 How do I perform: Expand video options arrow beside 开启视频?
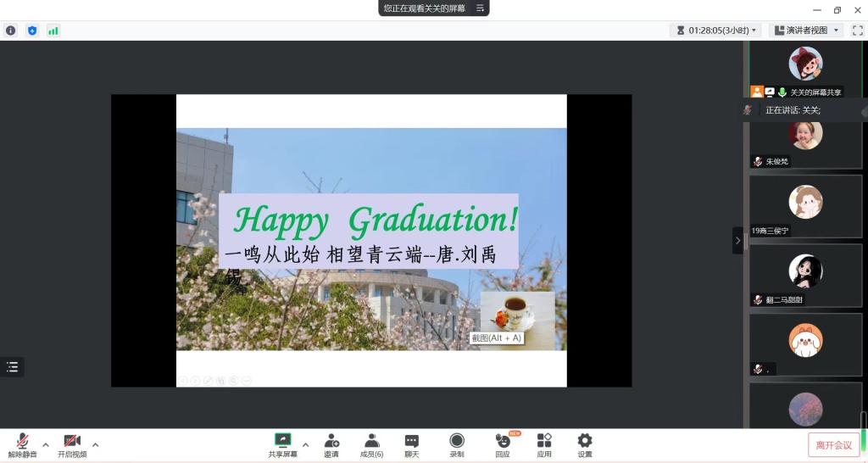point(95,444)
